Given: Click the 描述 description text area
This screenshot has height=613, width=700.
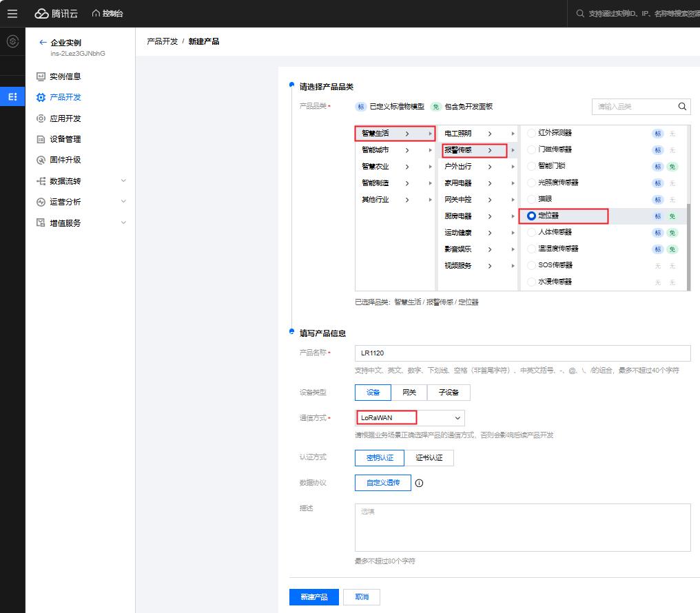Looking at the screenshot, I should (x=523, y=528).
